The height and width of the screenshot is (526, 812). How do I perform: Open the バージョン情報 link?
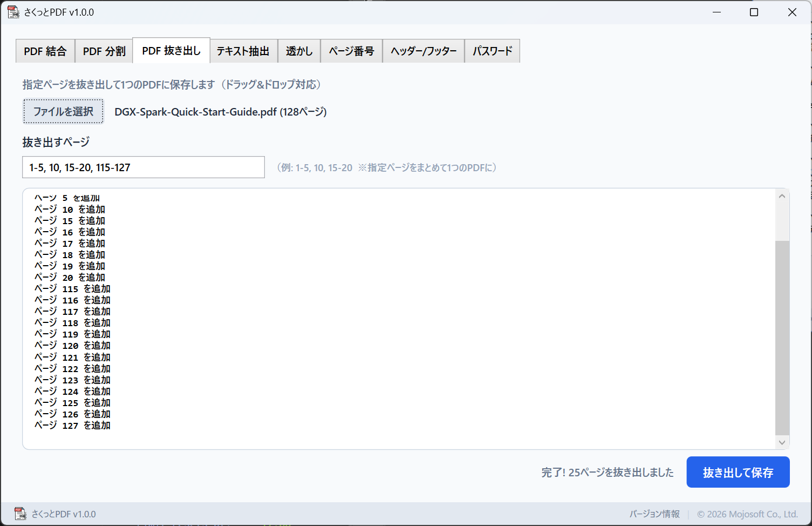[x=654, y=514]
